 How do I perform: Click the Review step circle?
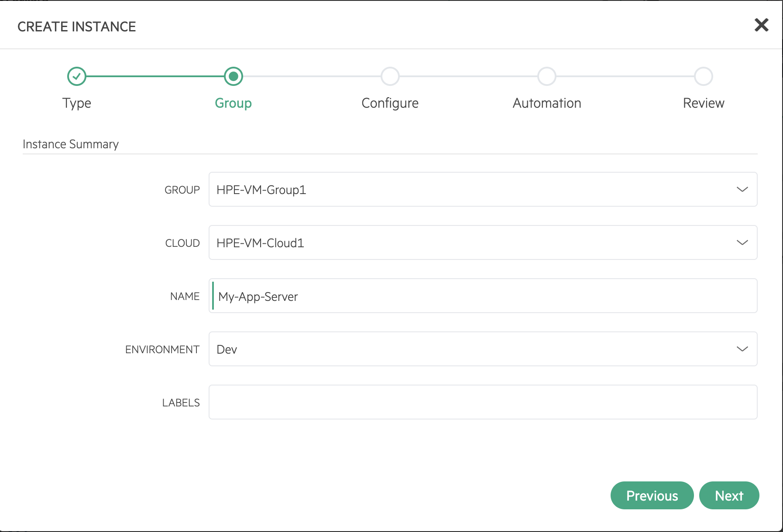[x=704, y=76]
